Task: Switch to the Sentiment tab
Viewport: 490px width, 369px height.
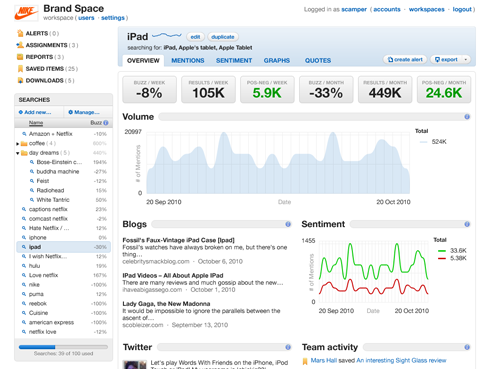Action: pyautogui.click(x=234, y=60)
